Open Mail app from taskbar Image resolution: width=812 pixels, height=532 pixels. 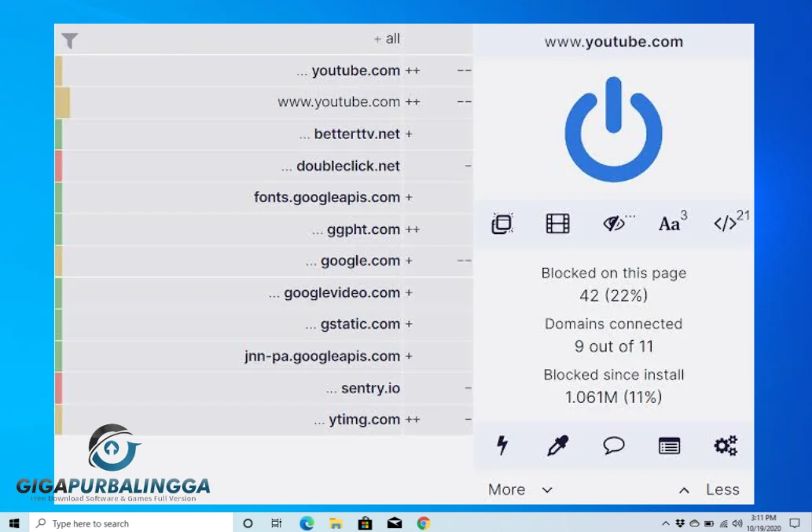click(x=395, y=523)
